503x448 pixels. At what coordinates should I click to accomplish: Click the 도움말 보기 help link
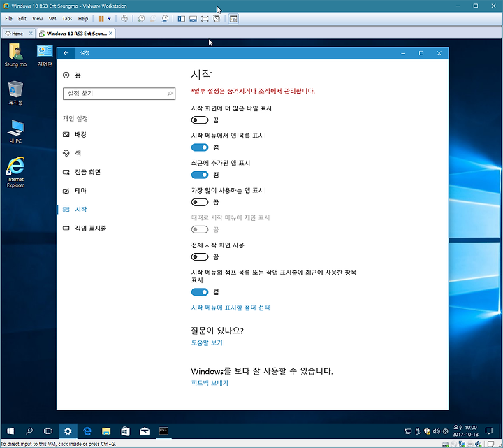point(207,342)
